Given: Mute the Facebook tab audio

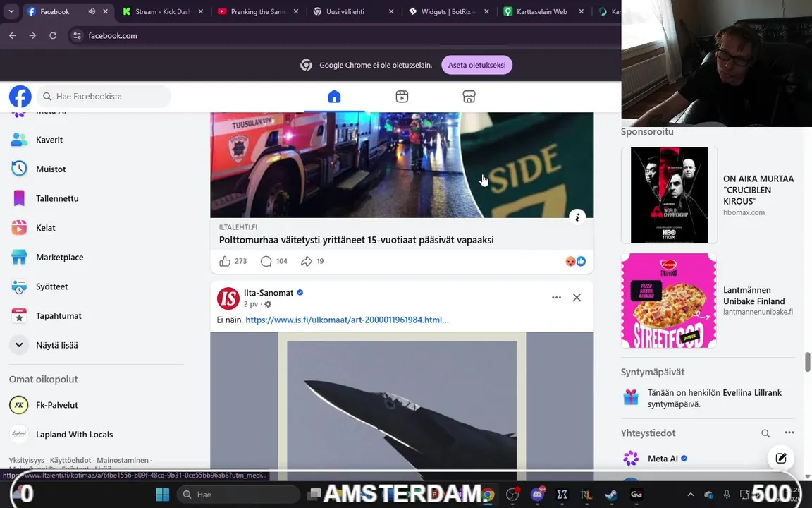Looking at the screenshot, I should pos(92,11).
